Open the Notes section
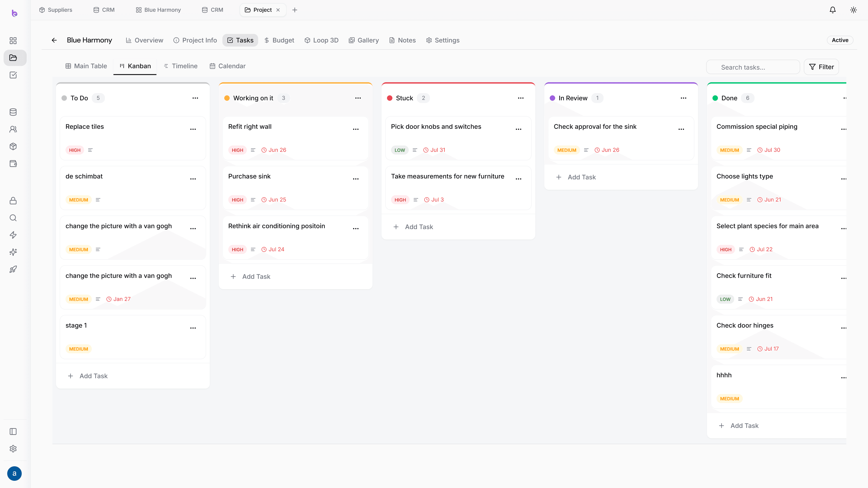 tap(403, 40)
